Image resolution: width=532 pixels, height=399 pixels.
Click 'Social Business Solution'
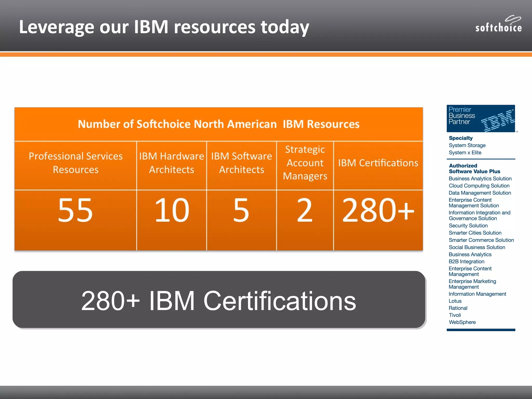coord(477,247)
